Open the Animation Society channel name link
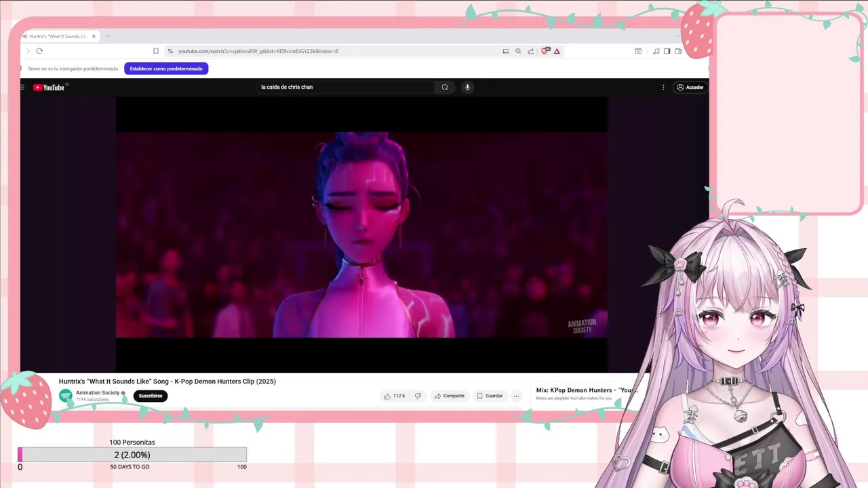This screenshot has width=868, height=488. 98,392
